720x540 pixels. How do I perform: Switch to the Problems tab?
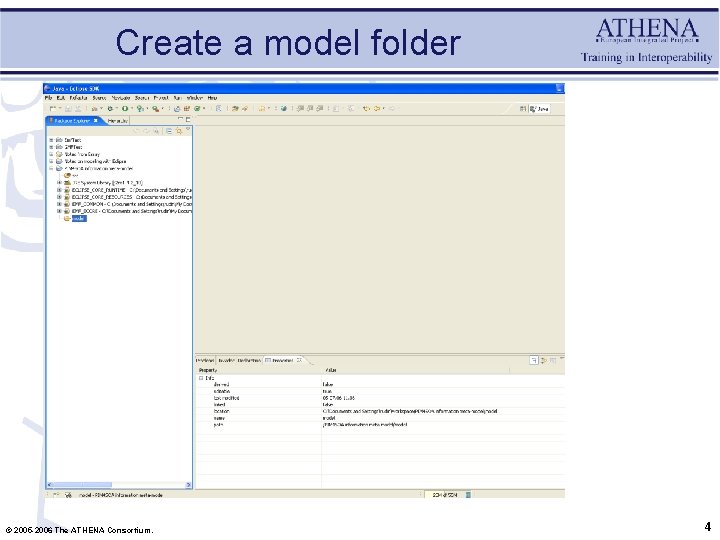[x=205, y=360]
